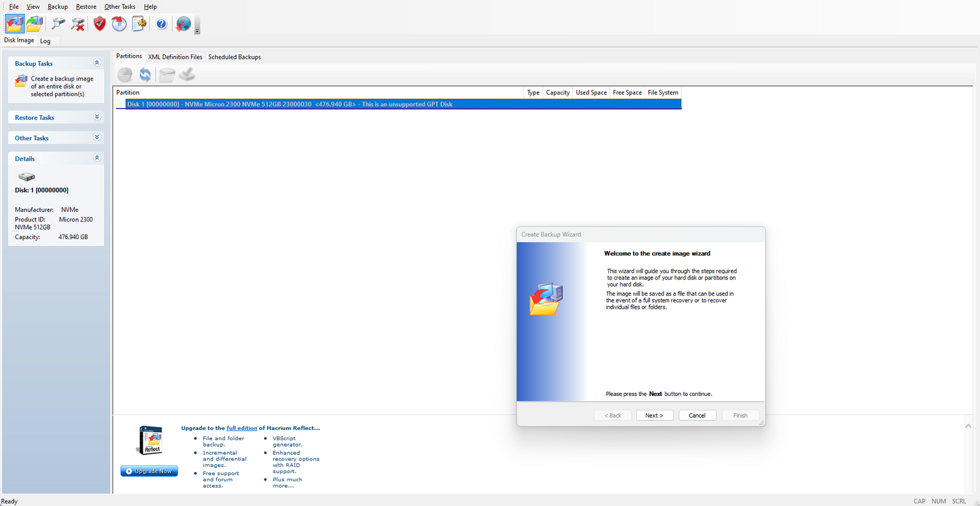Switch to the Log tab
The height and width of the screenshot is (506, 980).
point(45,41)
